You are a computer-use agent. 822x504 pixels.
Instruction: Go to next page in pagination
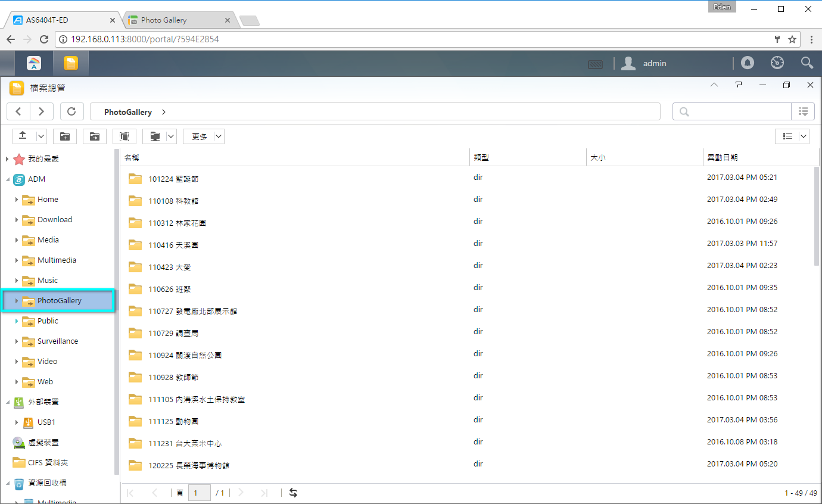pyautogui.click(x=241, y=493)
